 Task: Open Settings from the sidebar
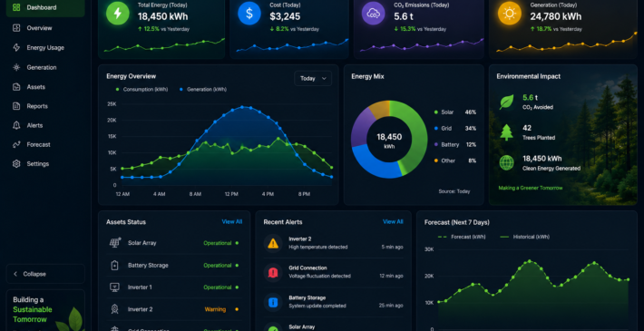tap(45, 164)
